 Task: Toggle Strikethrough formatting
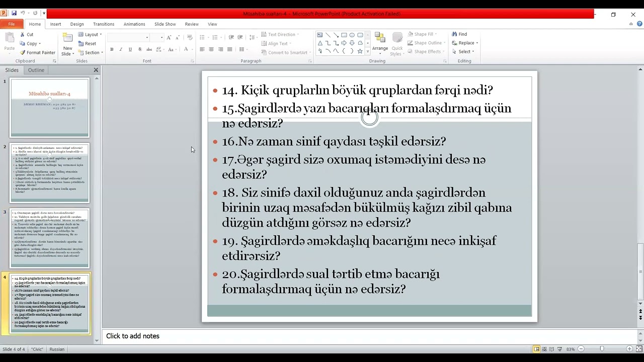click(149, 49)
